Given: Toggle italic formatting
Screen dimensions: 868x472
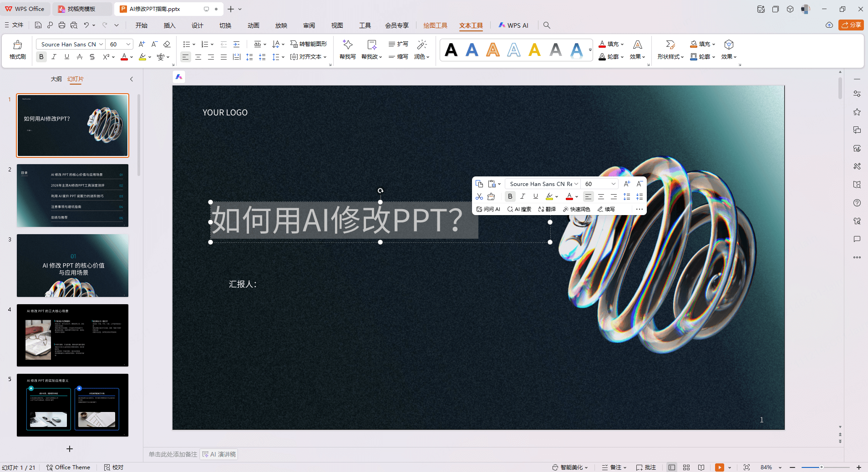Looking at the screenshot, I should click(523, 196).
